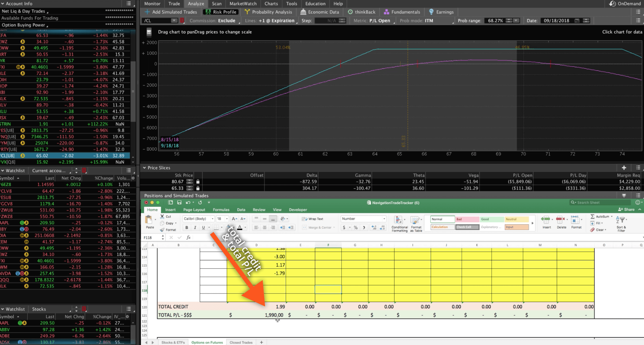Click the Earnings button
Screen dimensions: 644x345
[x=441, y=12]
